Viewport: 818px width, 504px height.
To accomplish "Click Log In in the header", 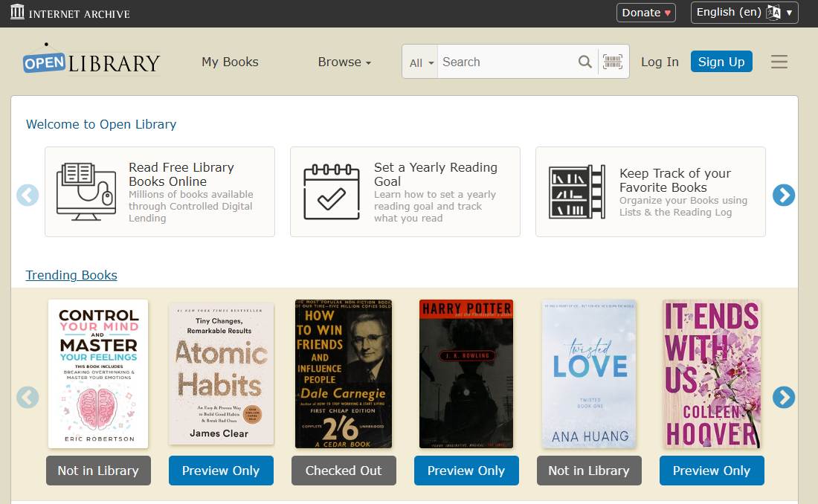I will (x=659, y=62).
